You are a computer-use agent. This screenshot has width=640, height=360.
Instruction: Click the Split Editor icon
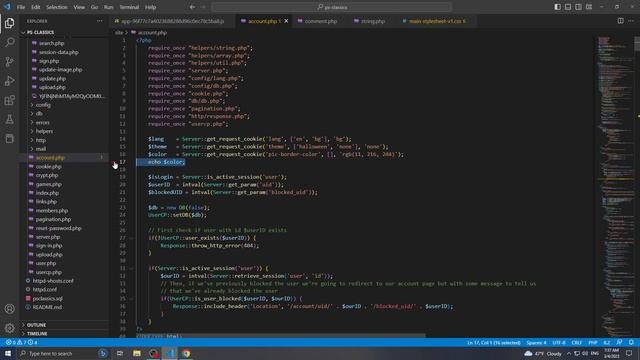[x=620, y=21]
